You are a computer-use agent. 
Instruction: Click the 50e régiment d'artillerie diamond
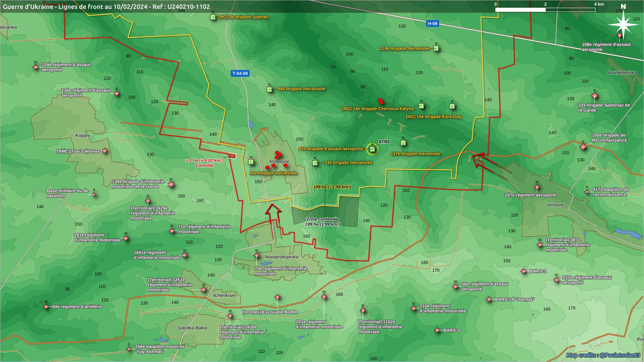click(46, 307)
